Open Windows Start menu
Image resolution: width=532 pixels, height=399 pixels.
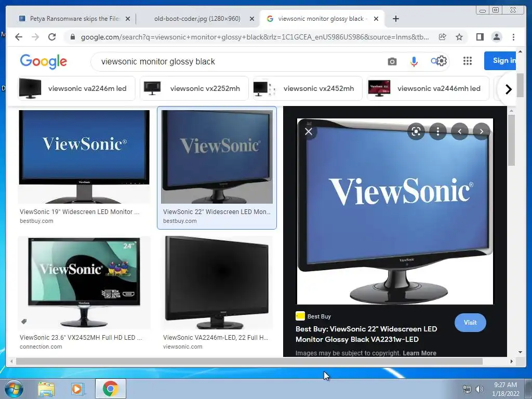14,389
